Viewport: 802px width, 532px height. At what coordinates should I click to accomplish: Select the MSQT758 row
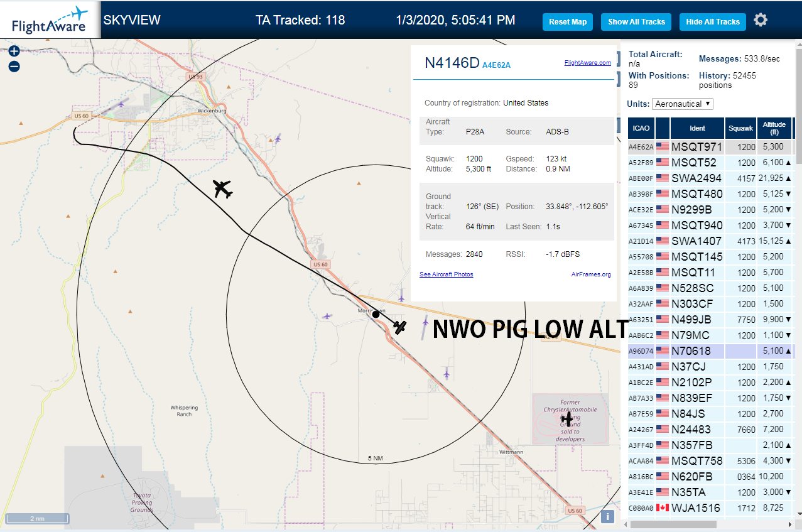(711, 461)
